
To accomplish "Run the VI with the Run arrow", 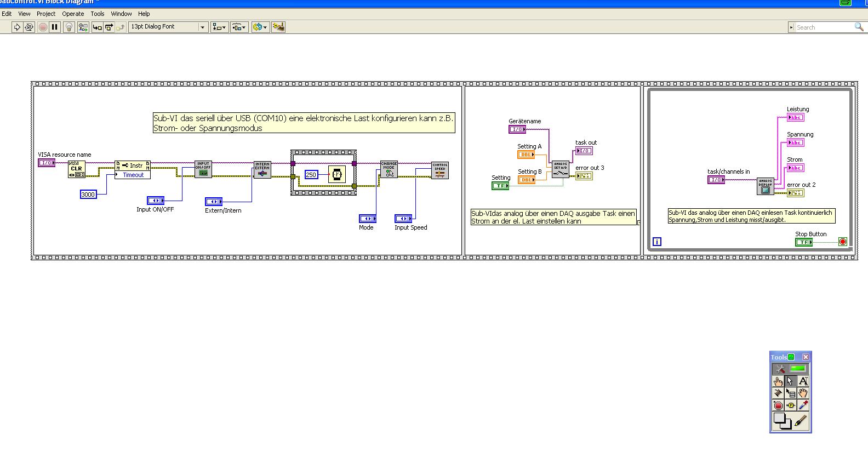I will [x=17, y=27].
